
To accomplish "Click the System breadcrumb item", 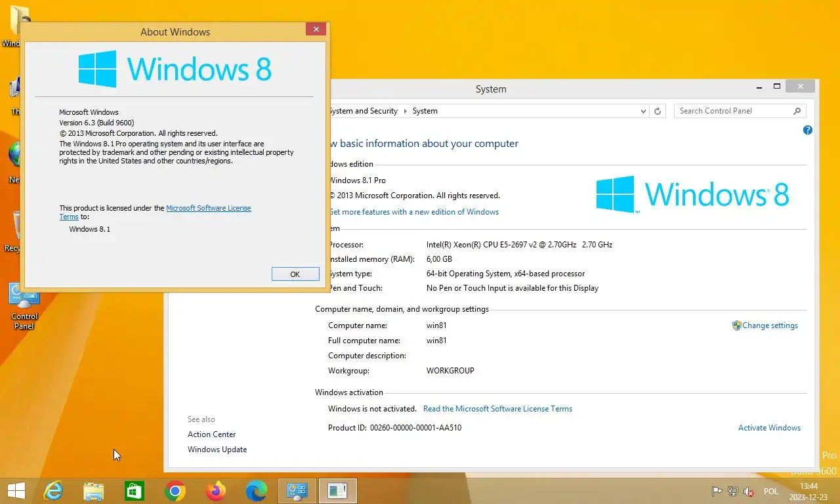I will coord(425,111).
